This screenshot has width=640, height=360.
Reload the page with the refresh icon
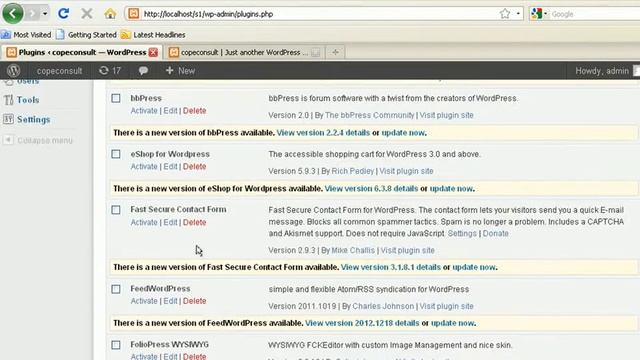[63, 13]
